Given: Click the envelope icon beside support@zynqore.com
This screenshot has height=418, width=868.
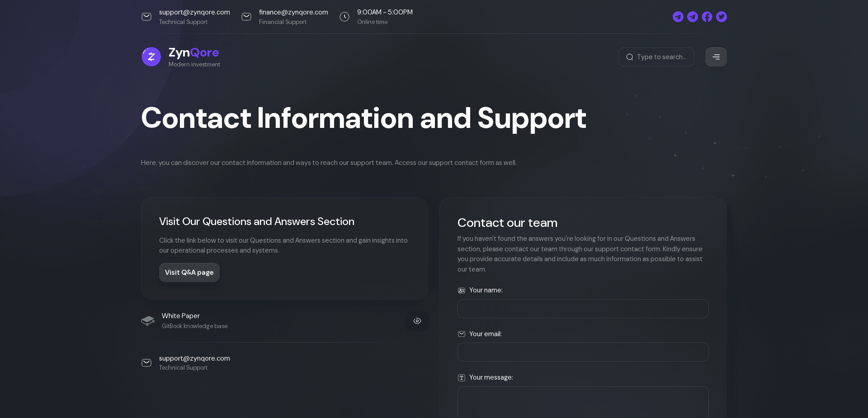Looking at the screenshot, I should coord(146,17).
